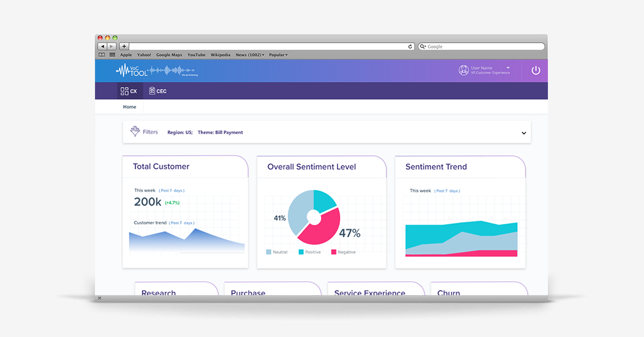The width and height of the screenshot is (644, 337).
Task: Click the Negative legend swatch
Action: click(x=334, y=252)
